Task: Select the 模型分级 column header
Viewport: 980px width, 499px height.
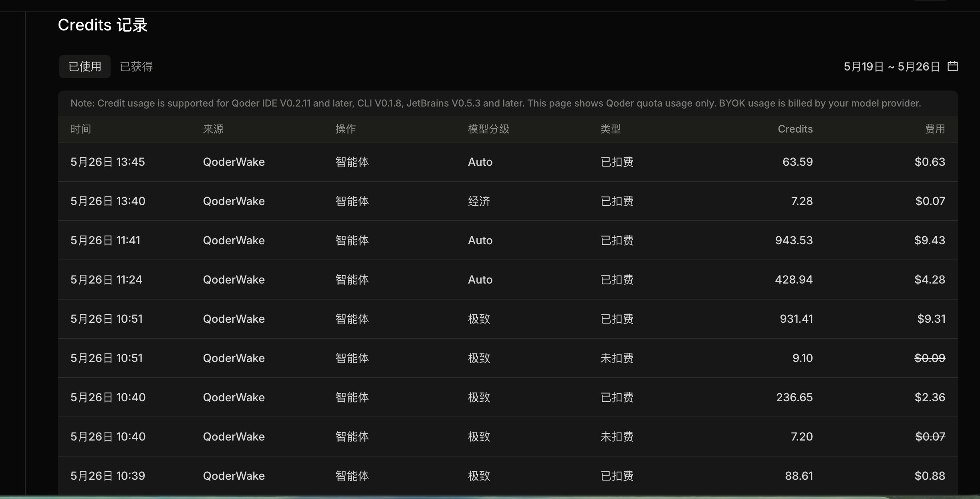Action: click(488, 129)
